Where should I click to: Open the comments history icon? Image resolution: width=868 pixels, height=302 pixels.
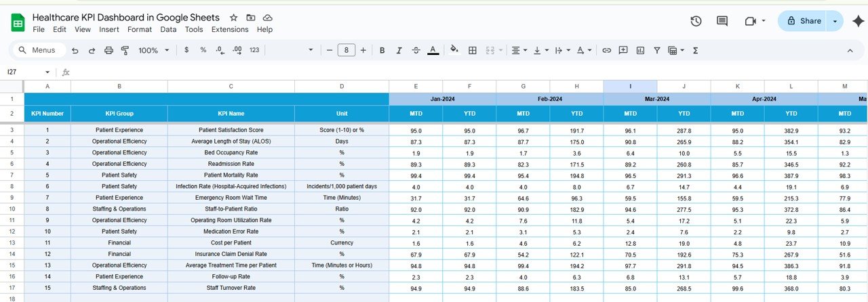[722, 21]
